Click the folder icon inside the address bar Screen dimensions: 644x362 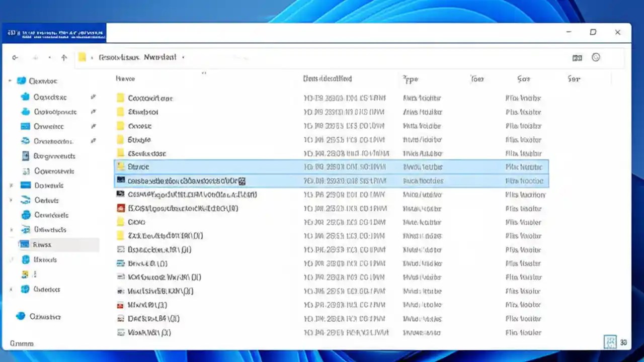pyautogui.click(x=82, y=57)
